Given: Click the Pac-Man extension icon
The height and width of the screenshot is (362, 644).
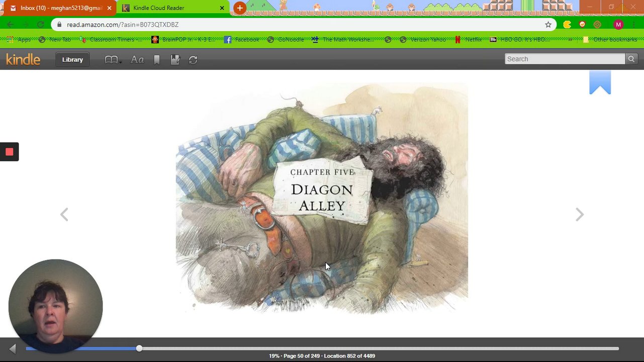Looking at the screenshot, I should 567,25.
